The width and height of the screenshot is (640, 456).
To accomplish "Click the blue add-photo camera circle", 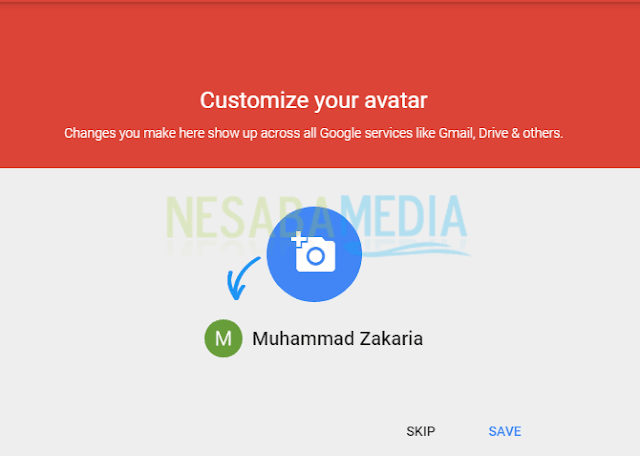I will click(x=314, y=254).
